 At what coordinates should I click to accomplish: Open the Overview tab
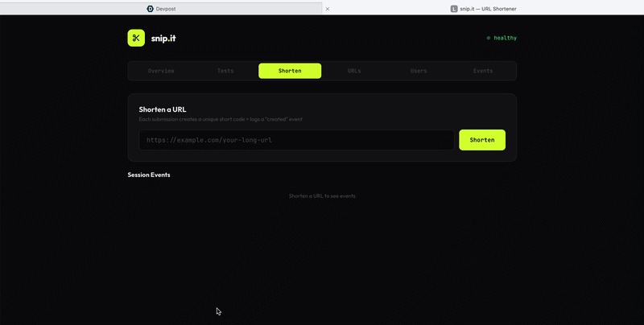coord(161,71)
